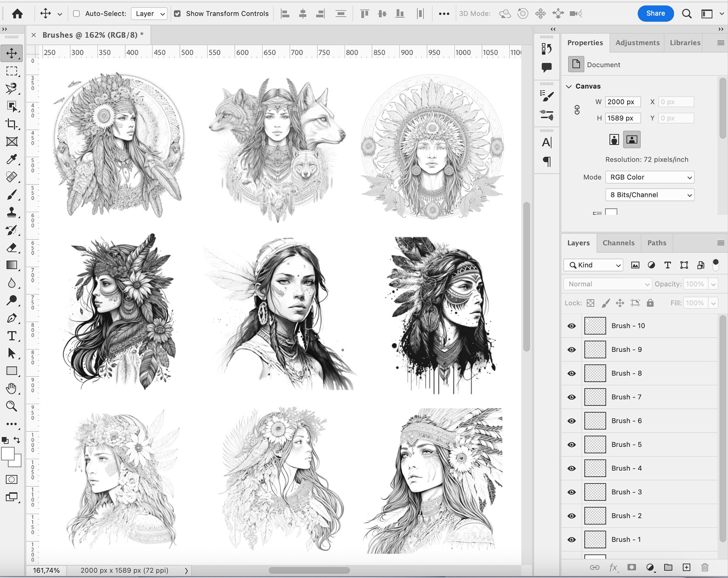Select the Move tool
Screen dimensions: 728x578
pos(12,52)
